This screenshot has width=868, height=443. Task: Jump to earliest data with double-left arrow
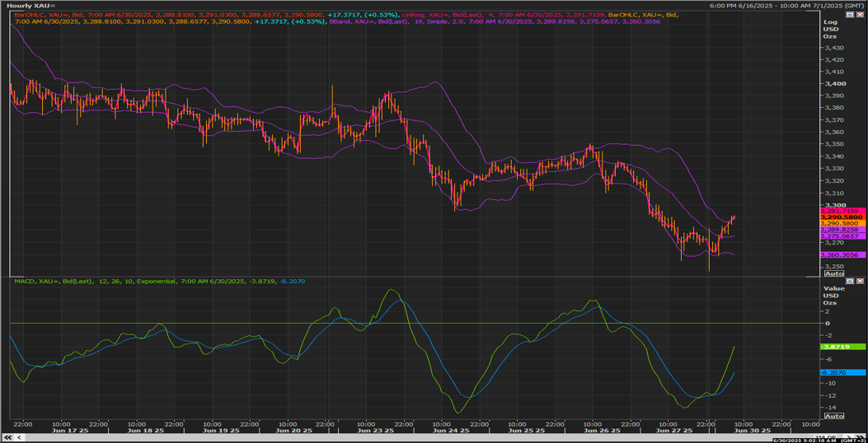(x=7, y=437)
